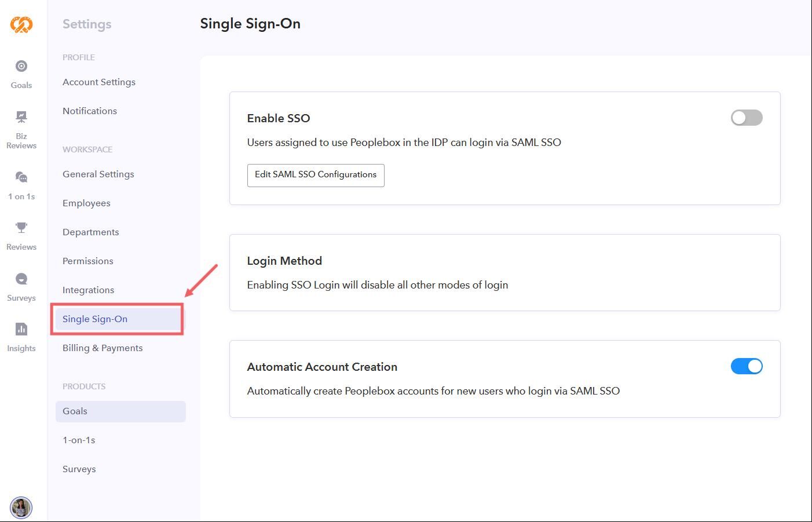Turn off Automatic Account Creation toggle

pos(746,367)
